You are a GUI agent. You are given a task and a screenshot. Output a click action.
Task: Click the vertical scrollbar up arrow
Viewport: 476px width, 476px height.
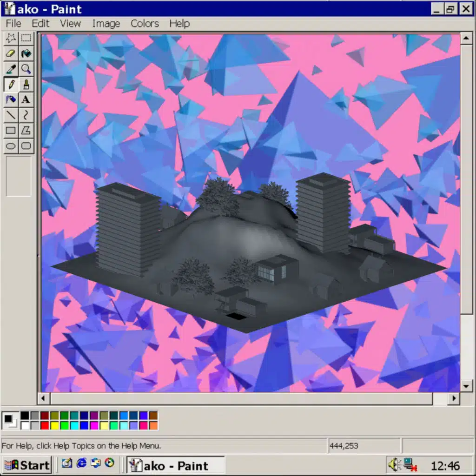coord(466,39)
